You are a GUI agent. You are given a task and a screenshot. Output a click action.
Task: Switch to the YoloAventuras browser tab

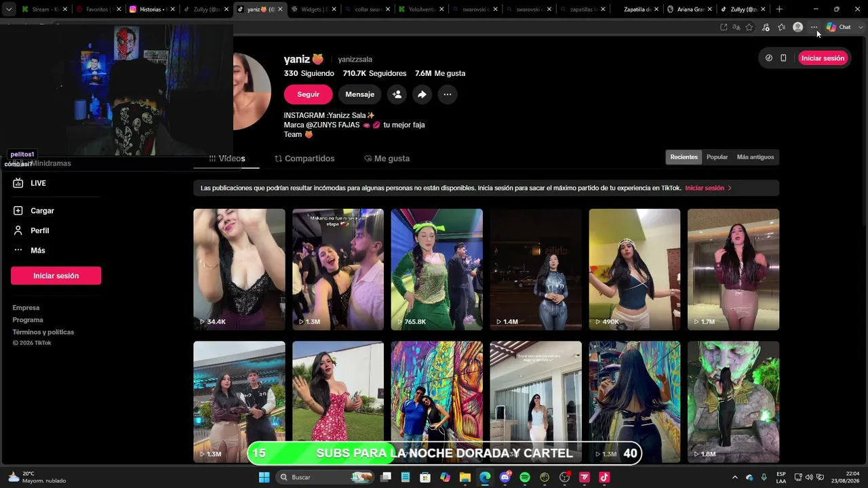(420, 9)
